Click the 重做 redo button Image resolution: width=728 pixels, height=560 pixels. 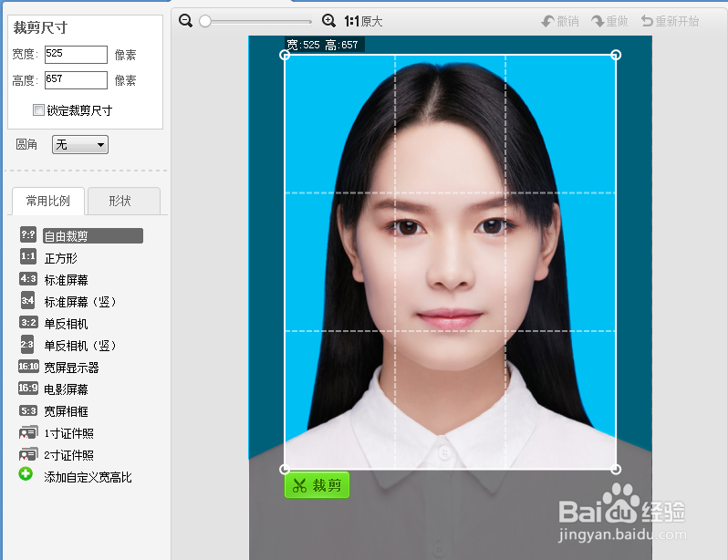(x=609, y=21)
